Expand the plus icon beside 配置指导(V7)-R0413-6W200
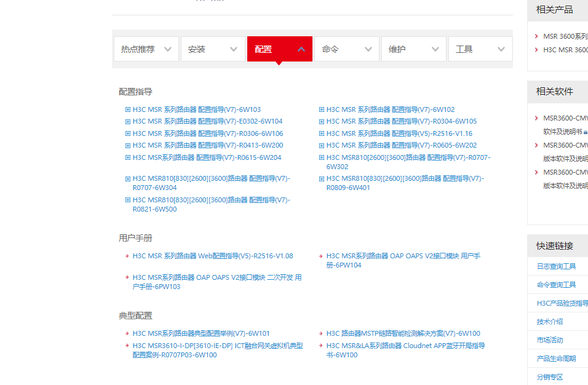 [x=128, y=146]
